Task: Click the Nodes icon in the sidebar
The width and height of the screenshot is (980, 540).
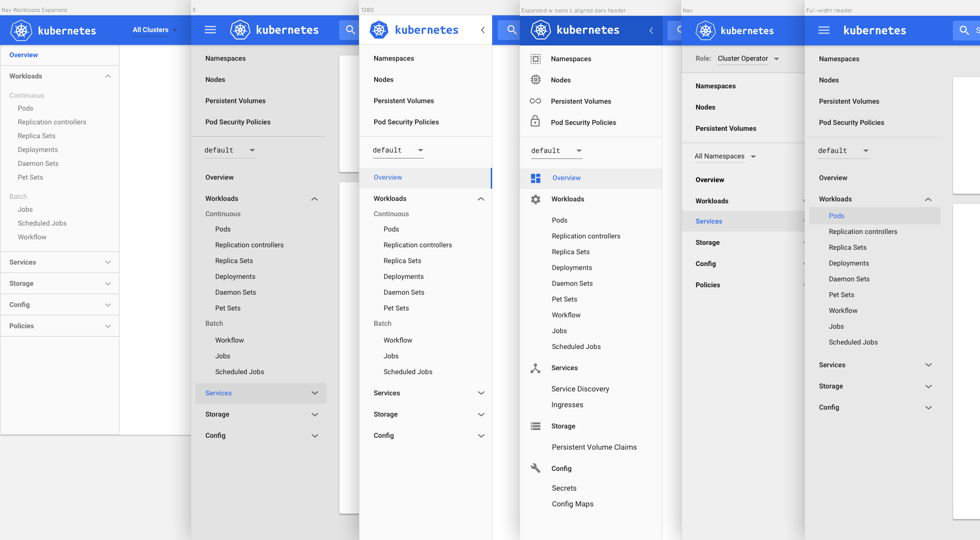Action: tap(536, 80)
